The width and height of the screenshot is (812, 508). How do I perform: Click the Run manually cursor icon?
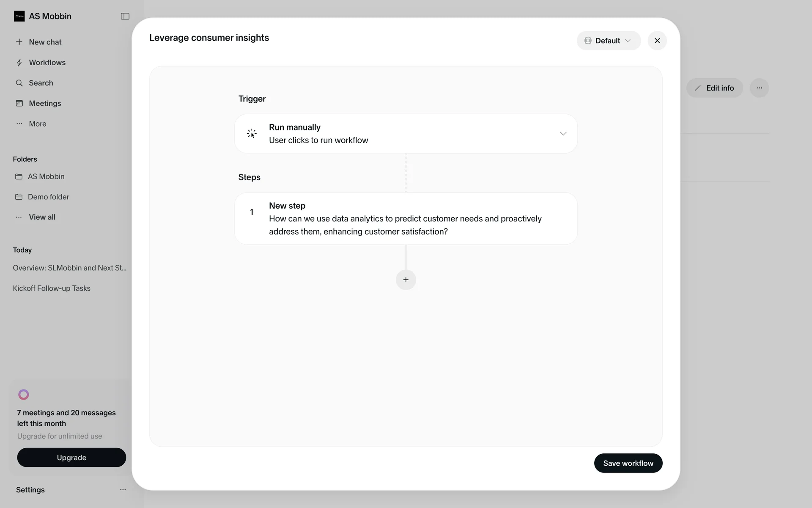[x=252, y=134]
